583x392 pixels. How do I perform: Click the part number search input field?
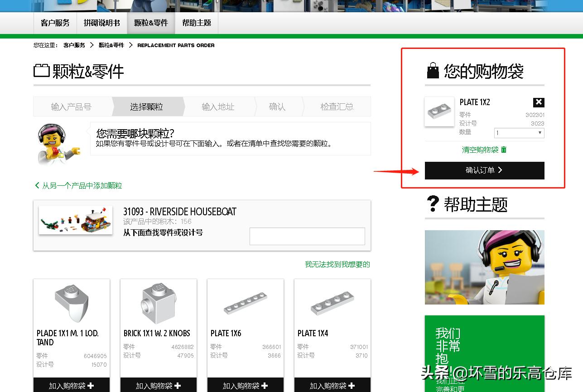(307, 236)
